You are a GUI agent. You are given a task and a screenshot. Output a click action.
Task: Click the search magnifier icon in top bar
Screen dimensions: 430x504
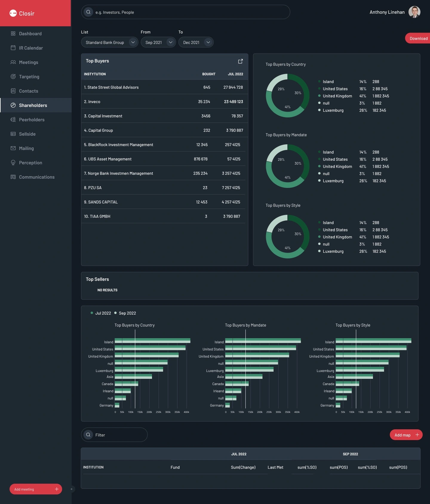(x=88, y=12)
